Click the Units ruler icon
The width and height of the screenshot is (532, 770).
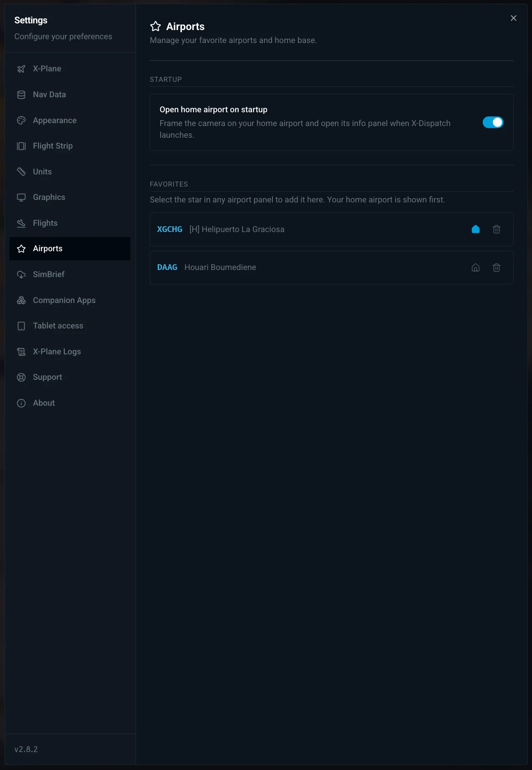point(21,172)
